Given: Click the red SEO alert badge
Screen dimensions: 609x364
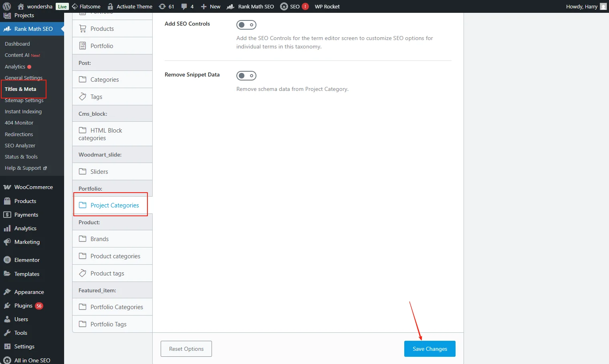Looking at the screenshot, I should 305,6.
